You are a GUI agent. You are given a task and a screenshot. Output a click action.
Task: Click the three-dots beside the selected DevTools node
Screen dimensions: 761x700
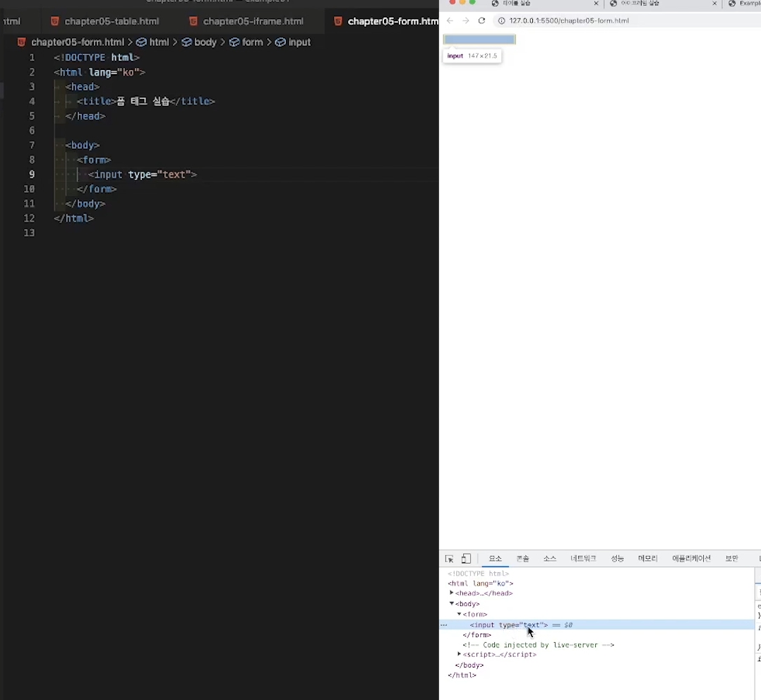coord(443,625)
